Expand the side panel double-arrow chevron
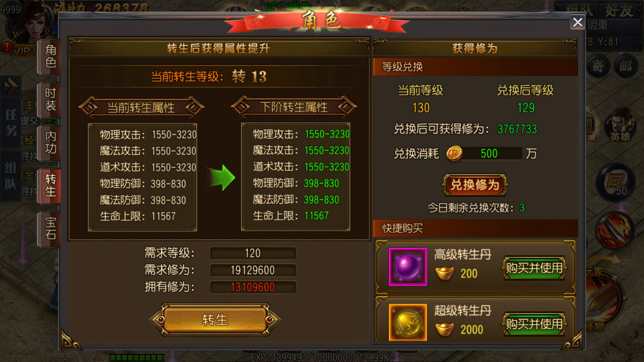 point(11,86)
